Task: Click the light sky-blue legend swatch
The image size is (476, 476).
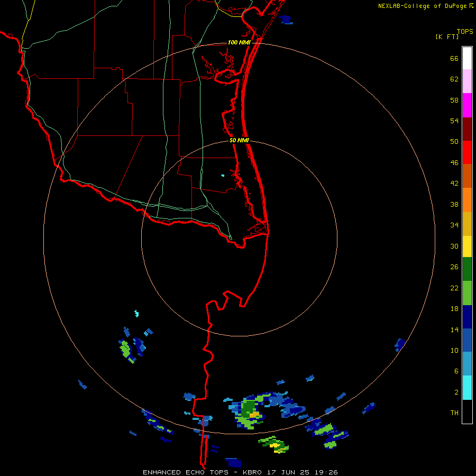Action: 467,364
